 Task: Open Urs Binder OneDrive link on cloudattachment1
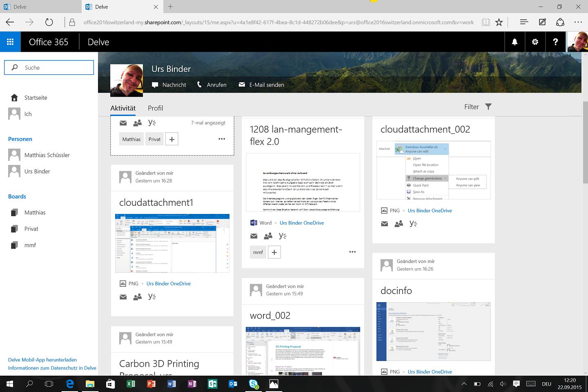pyautogui.click(x=168, y=284)
